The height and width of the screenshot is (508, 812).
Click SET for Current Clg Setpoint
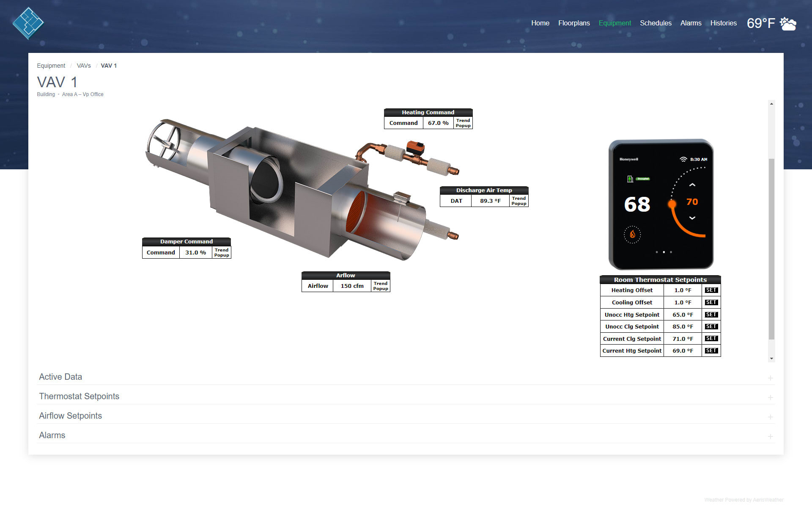click(x=711, y=338)
